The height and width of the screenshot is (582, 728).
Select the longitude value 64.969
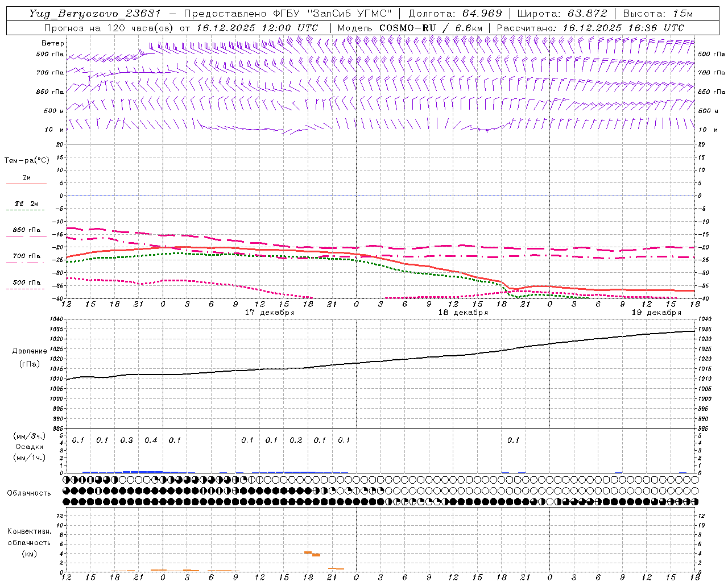pyautogui.click(x=478, y=14)
